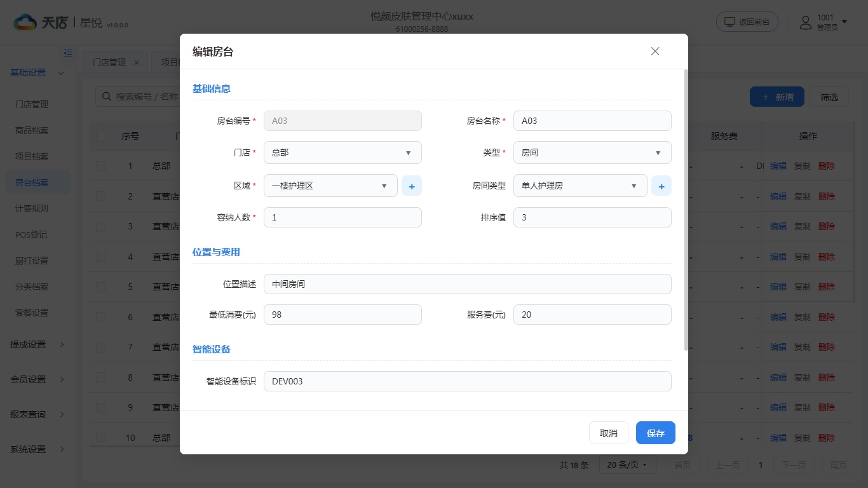This screenshot has height=488, width=868.
Task: Tick the checkbox for row 2
Action: [101, 196]
